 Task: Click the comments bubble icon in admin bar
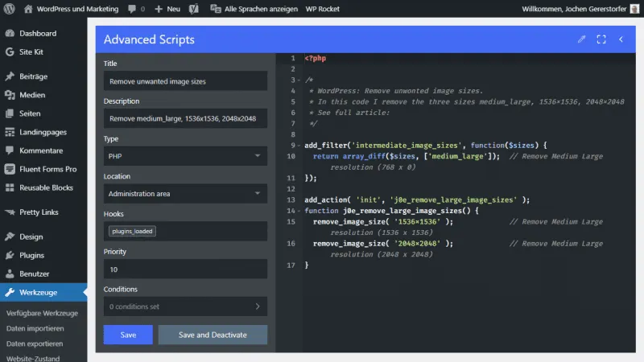point(132,9)
